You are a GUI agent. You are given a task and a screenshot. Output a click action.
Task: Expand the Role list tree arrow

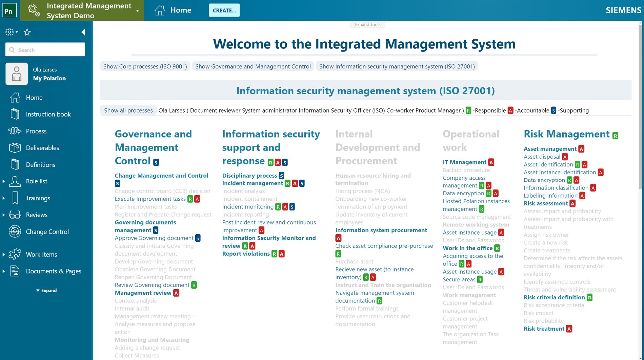click(x=4, y=181)
